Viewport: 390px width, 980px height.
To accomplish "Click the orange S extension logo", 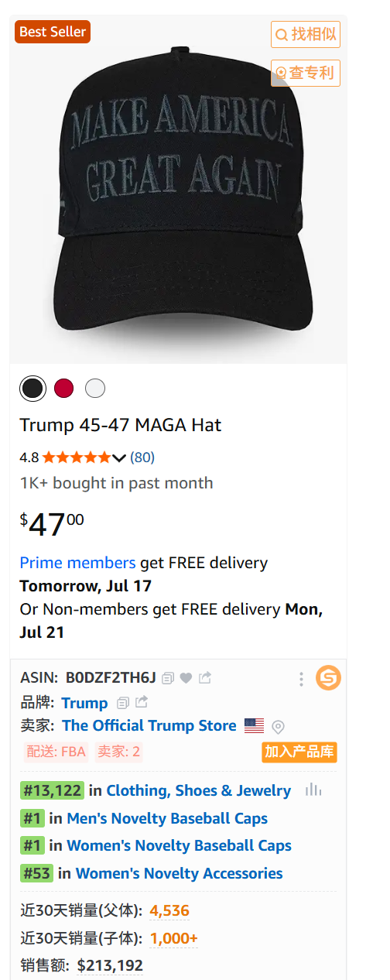I will (x=328, y=678).
